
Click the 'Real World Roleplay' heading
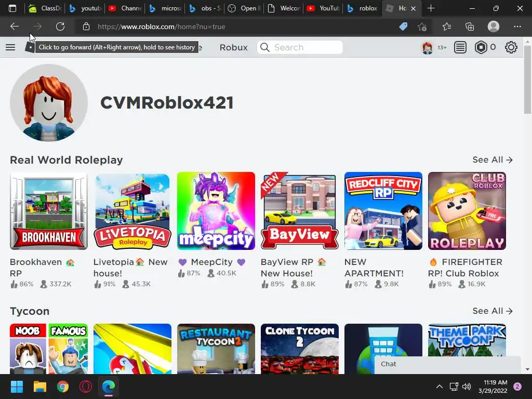[x=66, y=160]
